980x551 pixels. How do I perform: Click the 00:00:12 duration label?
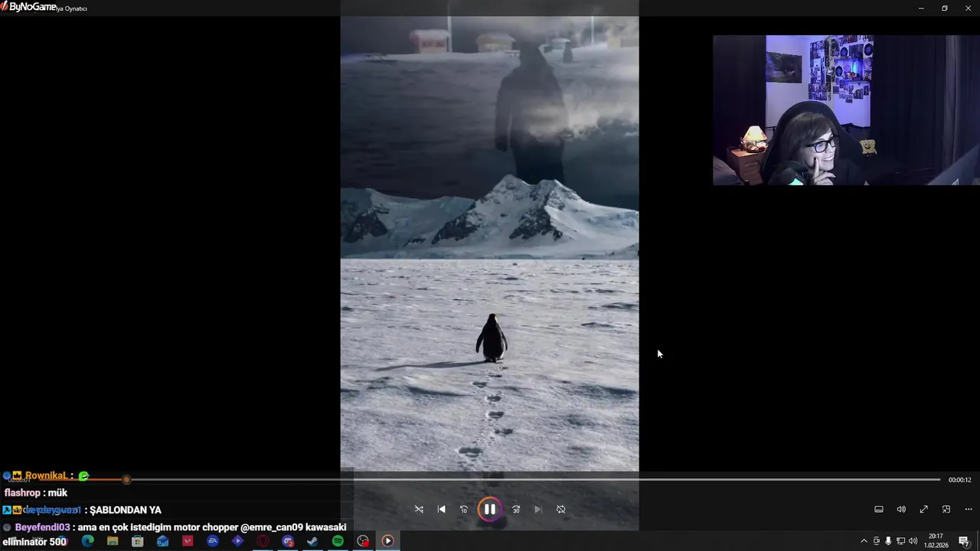pyautogui.click(x=959, y=480)
